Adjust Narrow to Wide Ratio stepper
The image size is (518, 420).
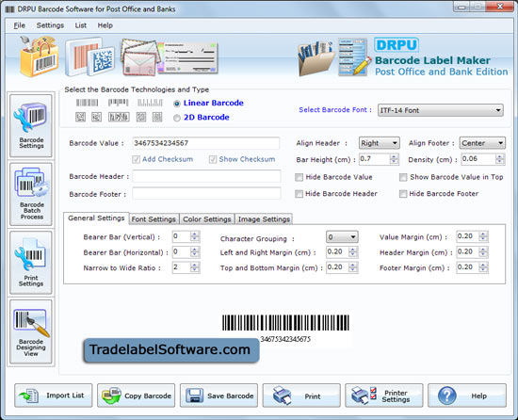(195, 267)
